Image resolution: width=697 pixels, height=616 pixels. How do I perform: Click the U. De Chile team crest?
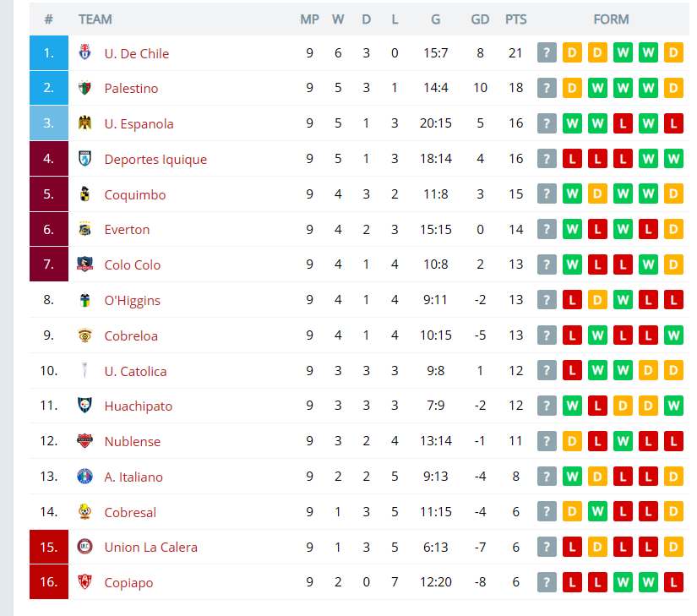[84, 52]
